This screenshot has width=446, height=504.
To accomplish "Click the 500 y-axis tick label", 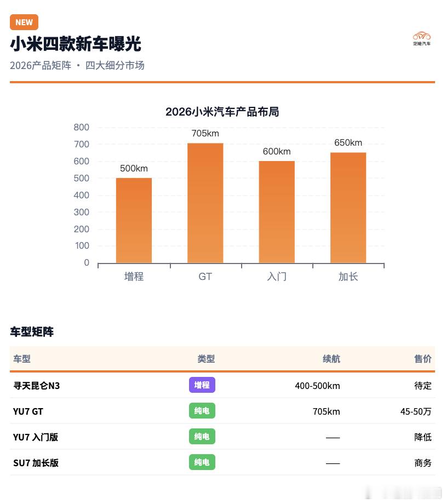I will coord(81,179).
